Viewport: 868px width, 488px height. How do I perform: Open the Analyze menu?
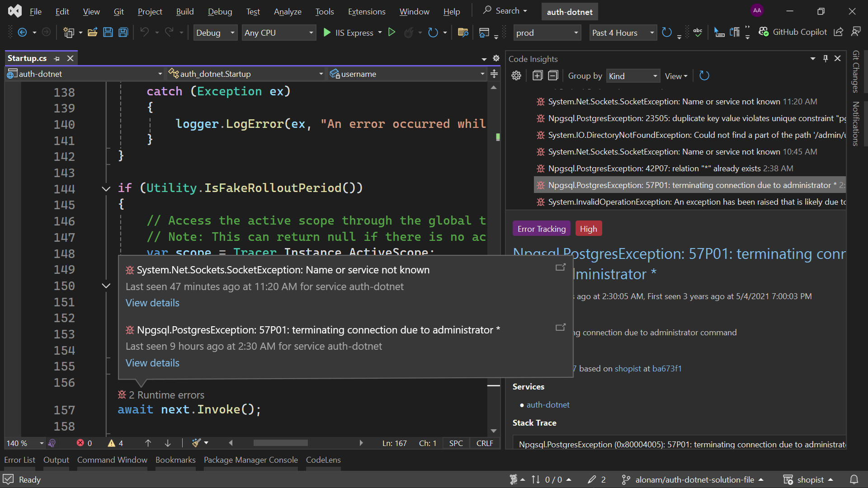pos(287,11)
